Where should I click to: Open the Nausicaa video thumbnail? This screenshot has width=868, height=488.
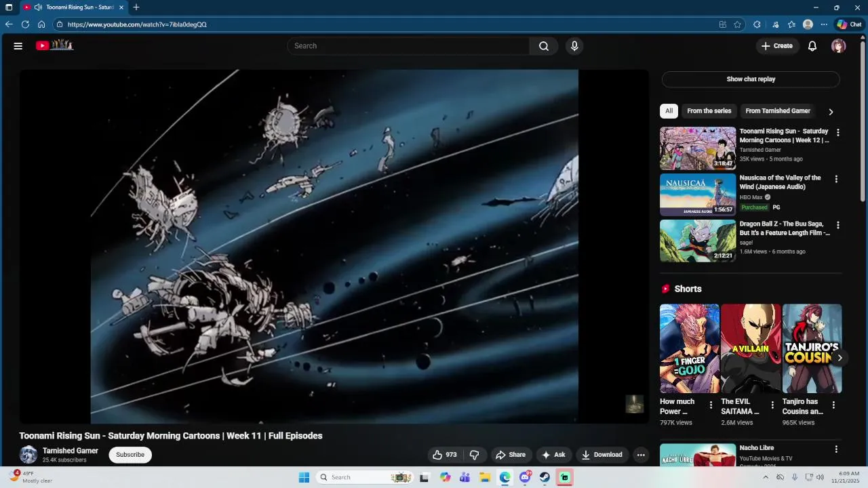[x=698, y=195]
